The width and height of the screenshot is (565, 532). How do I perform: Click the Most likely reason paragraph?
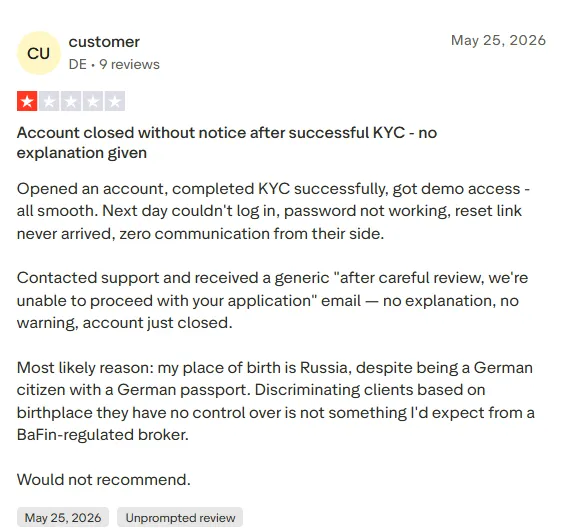pyautogui.click(x=276, y=401)
